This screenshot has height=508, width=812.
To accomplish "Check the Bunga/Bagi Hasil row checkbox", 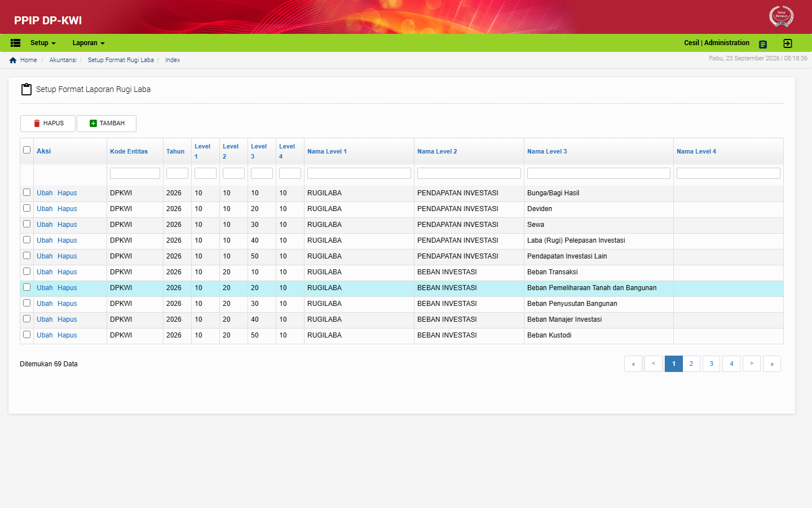I will pyautogui.click(x=27, y=192).
